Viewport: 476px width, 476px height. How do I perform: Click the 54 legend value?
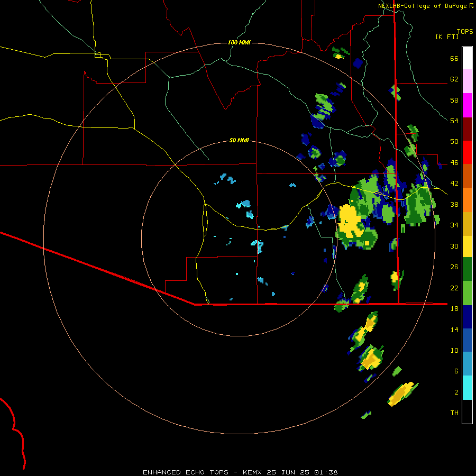454,121
